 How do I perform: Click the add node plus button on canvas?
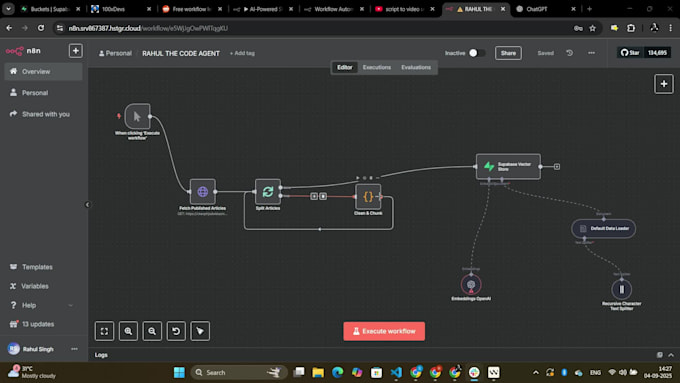click(x=664, y=84)
